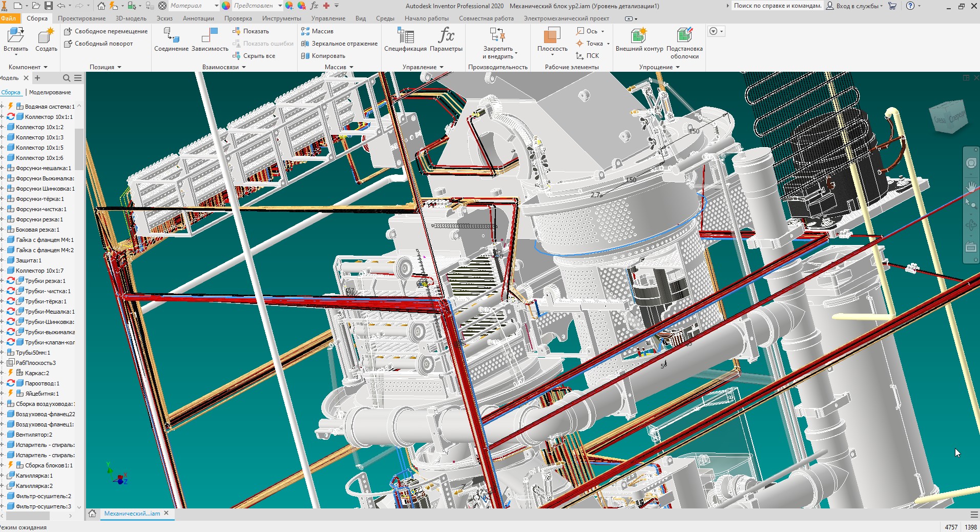This screenshot has height=532, width=980.
Task: Click the Вставить (Insert component) icon
Action: (15, 36)
